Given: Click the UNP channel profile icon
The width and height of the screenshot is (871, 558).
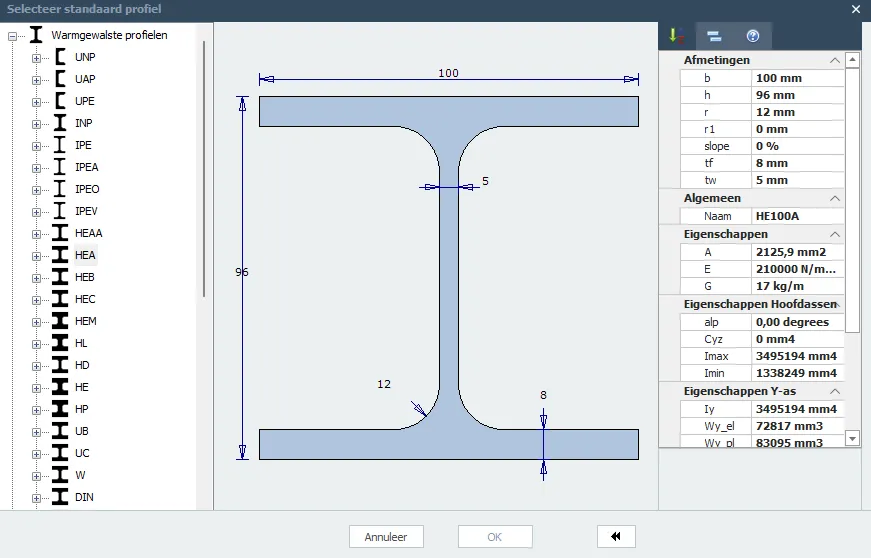Looking at the screenshot, I should (61, 57).
